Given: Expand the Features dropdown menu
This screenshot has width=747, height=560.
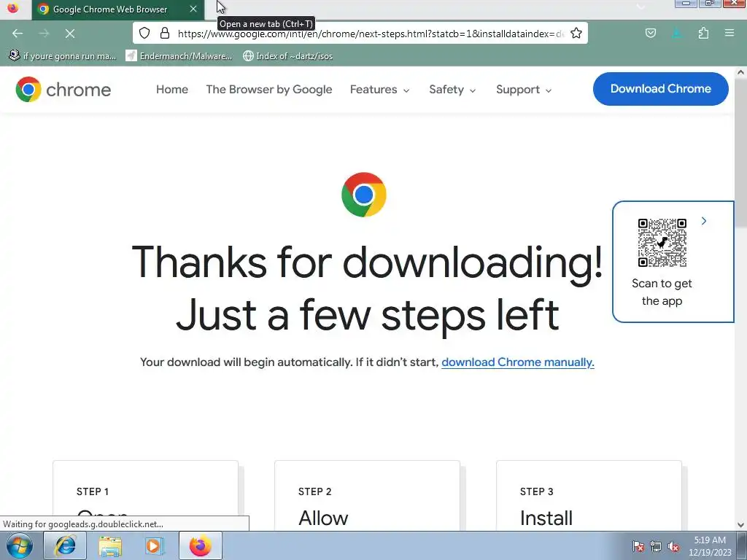Looking at the screenshot, I should [379, 90].
